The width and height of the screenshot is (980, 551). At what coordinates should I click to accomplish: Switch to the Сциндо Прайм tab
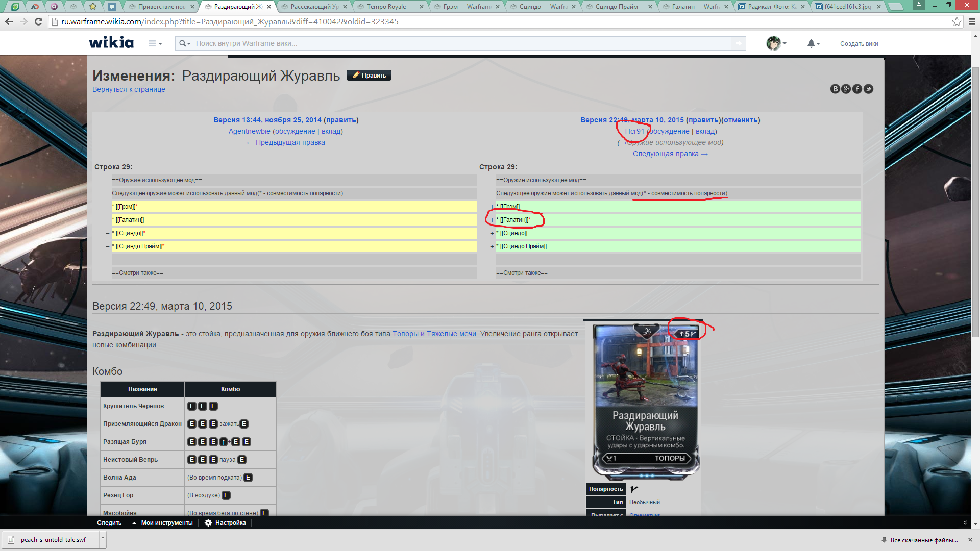click(x=619, y=7)
